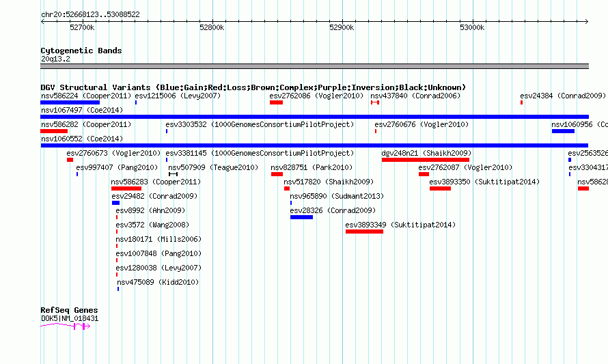608x364 pixels.
Task: Select the red bar under esv3893349
Action: (x=364, y=232)
